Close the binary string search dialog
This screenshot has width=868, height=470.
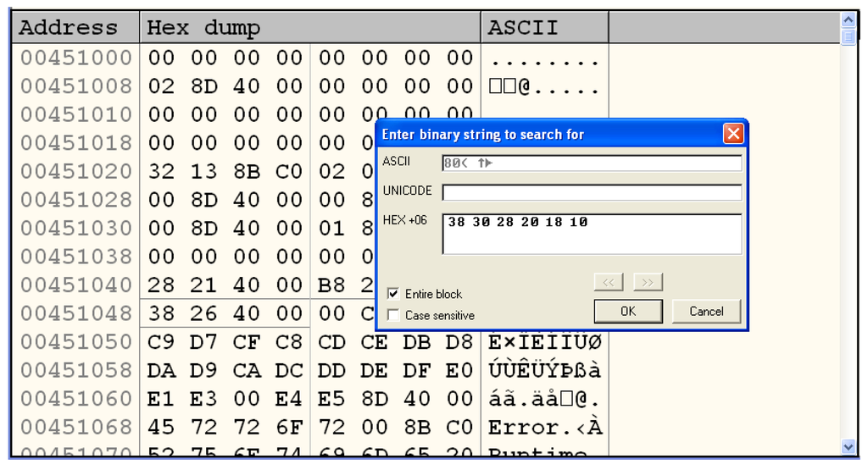tap(732, 134)
